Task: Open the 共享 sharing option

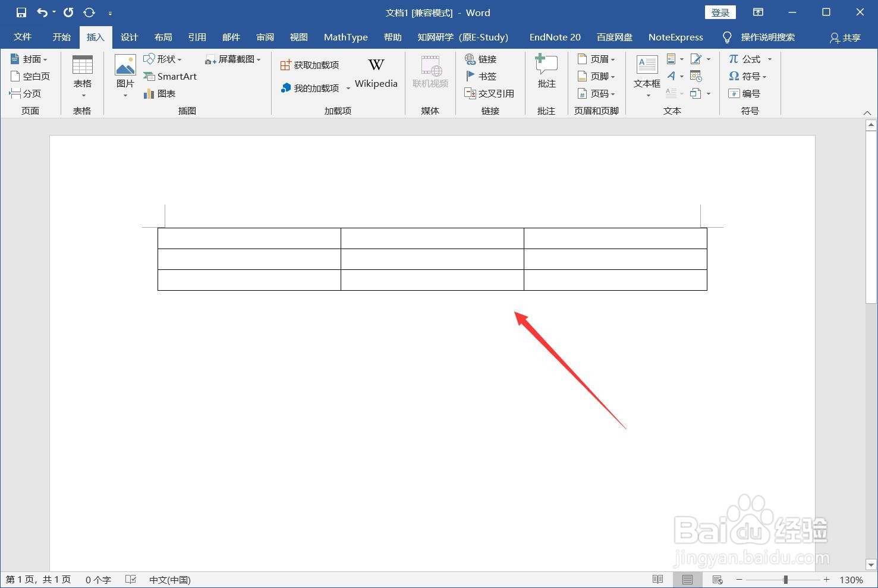Action: point(844,37)
